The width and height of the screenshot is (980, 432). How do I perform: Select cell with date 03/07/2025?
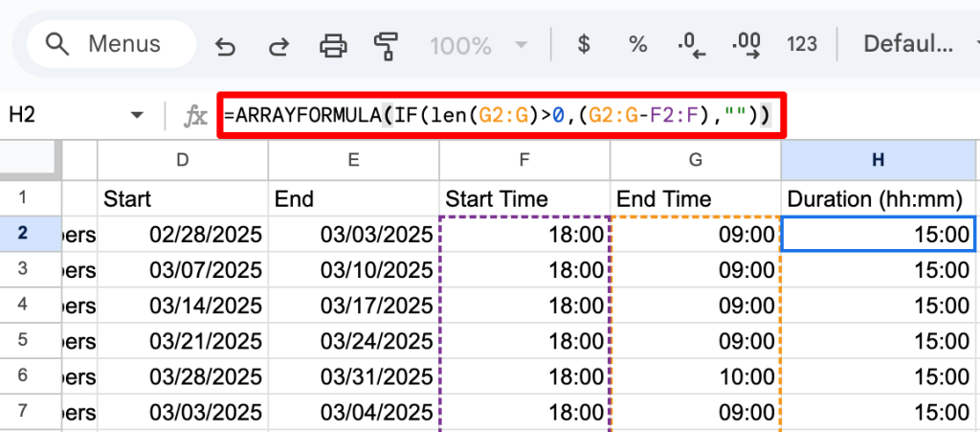(183, 270)
